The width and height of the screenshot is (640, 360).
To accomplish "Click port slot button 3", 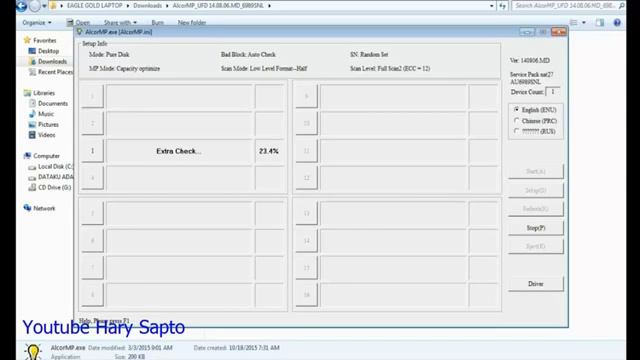I will 93,151.
